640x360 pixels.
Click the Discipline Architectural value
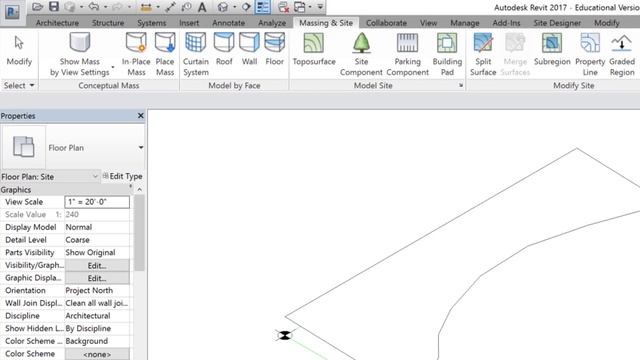[97, 316]
